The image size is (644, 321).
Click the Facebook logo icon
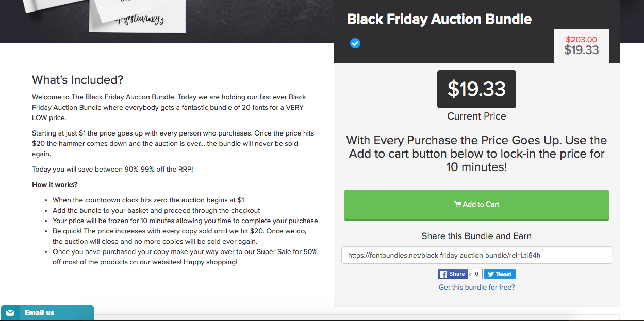(x=443, y=274)
